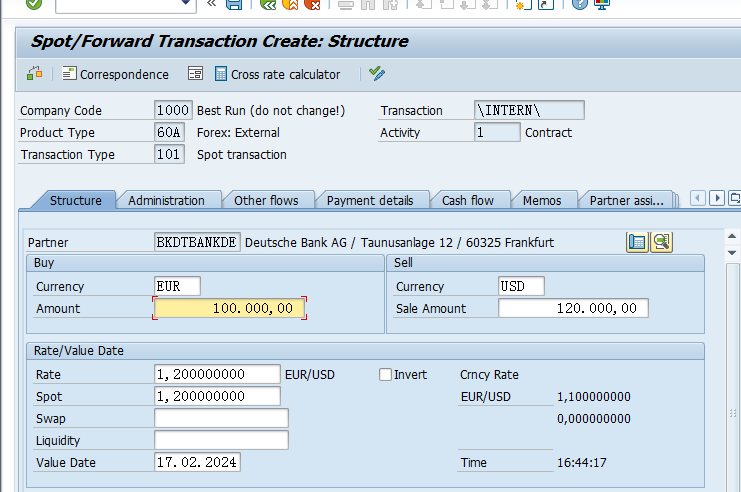Click the partner details icon beside Deutsche Bank

click(x=637, y=242)
